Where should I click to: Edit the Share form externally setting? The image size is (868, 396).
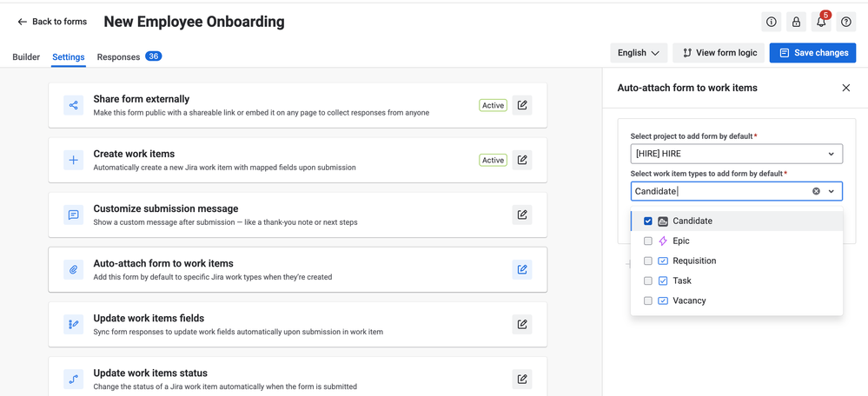click(522, 105)
